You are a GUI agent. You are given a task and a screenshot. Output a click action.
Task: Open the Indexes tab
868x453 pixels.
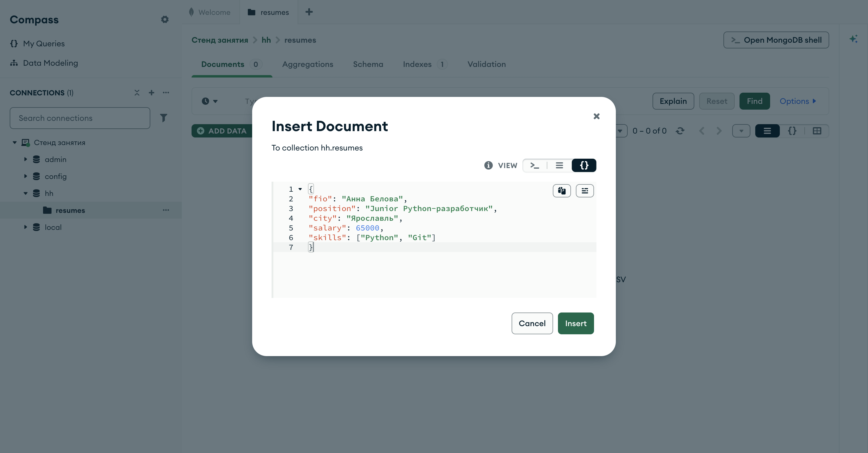click(425, 64)
